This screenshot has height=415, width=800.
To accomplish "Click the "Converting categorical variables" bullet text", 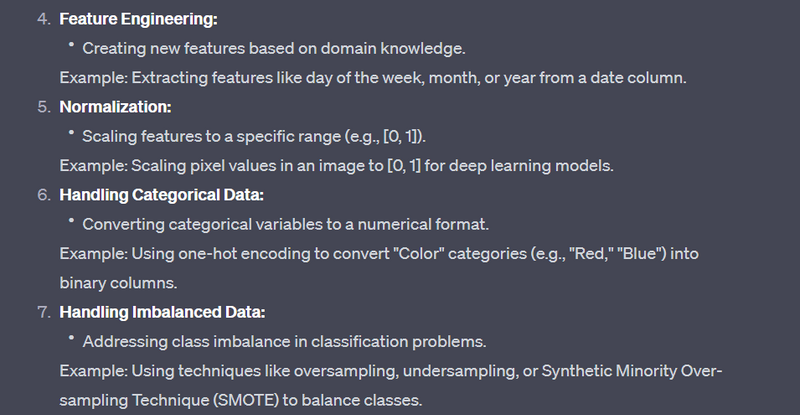I will click(285, 224).
